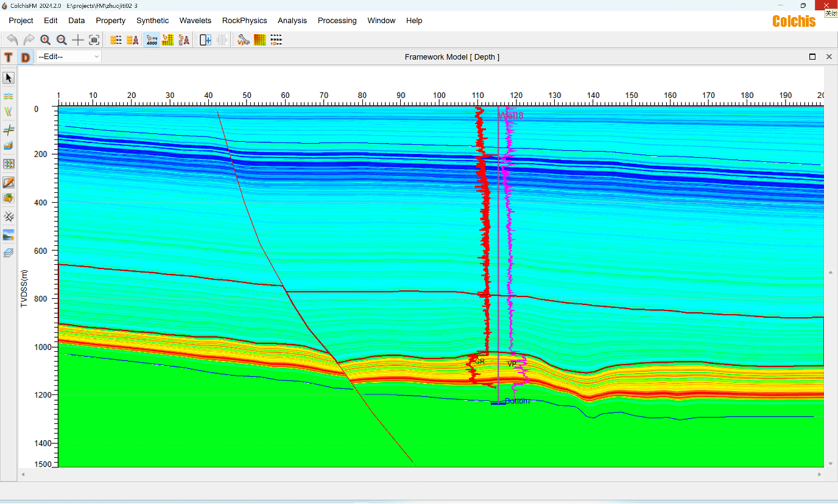
Task: Click the TD grid conversion icon
Action: coord(167,40)
